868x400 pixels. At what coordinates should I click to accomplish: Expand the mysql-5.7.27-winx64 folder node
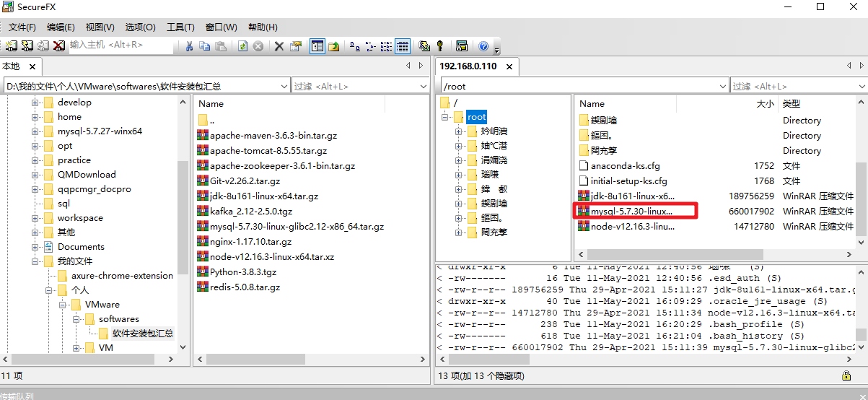tap(35, 131)
